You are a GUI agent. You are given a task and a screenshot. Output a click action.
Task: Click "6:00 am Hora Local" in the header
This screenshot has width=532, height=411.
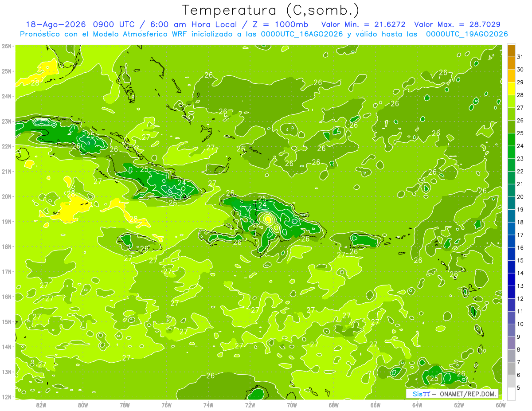(193, 24)
